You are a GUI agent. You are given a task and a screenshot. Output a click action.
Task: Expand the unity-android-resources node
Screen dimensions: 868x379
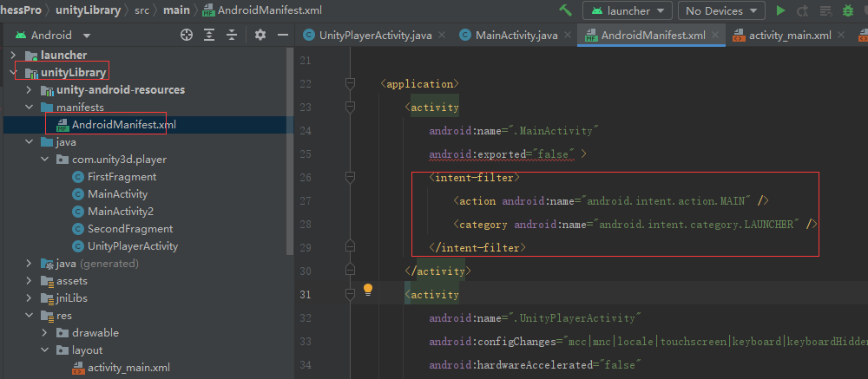[29, 89]
